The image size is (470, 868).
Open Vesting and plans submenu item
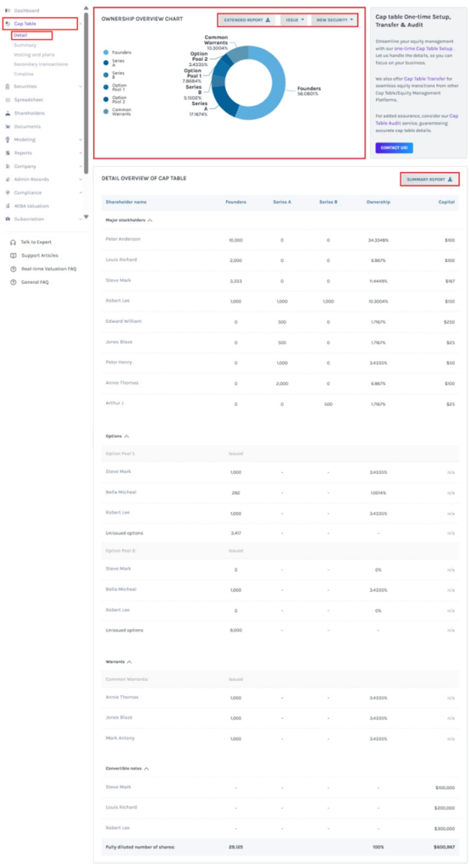[x=34, y=55]
